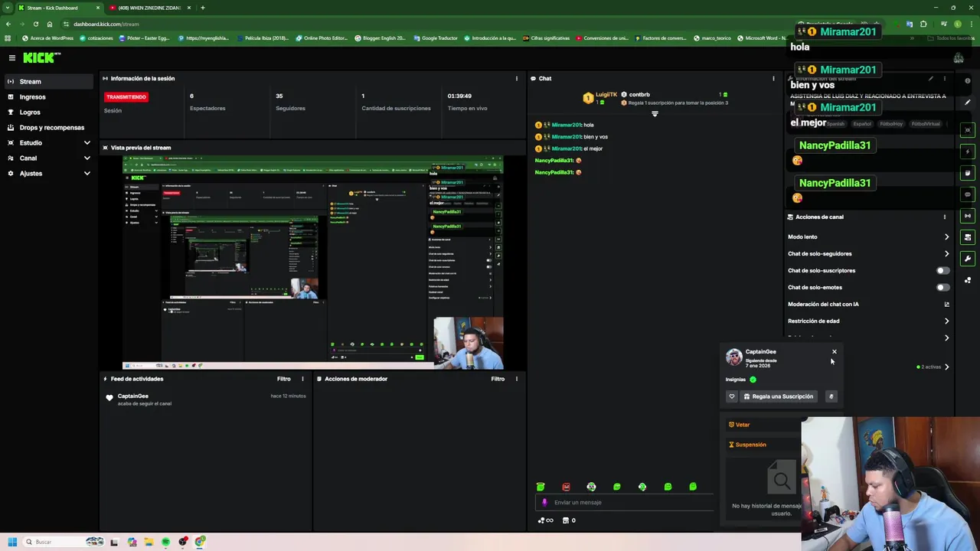The height and width of the screenshot is (551, 980).
Task: Reload the dashboard page
Action: pos(35,24)
